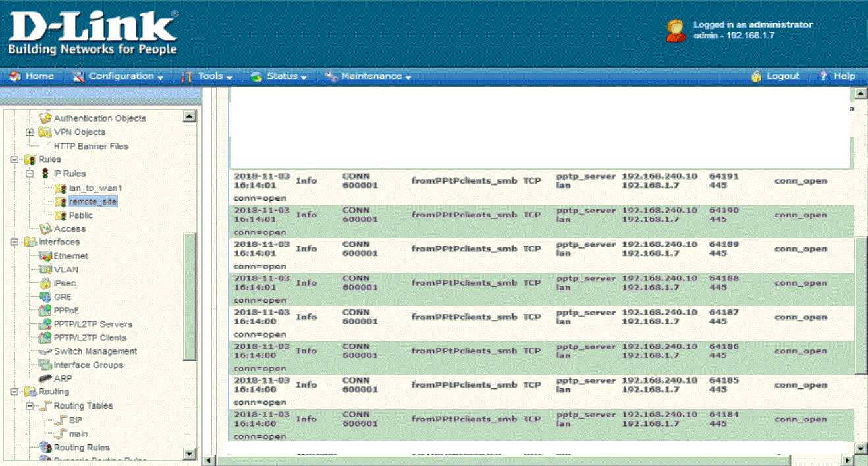Screen dimensions: 868x466
Task: Collapse the Rules tree node
Action: coord(14,159)
